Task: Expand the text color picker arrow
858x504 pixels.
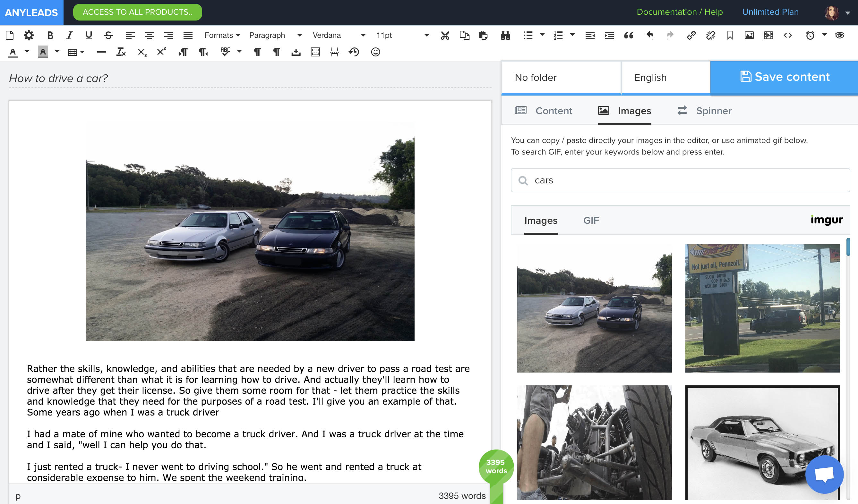Action: coord(27,51)
